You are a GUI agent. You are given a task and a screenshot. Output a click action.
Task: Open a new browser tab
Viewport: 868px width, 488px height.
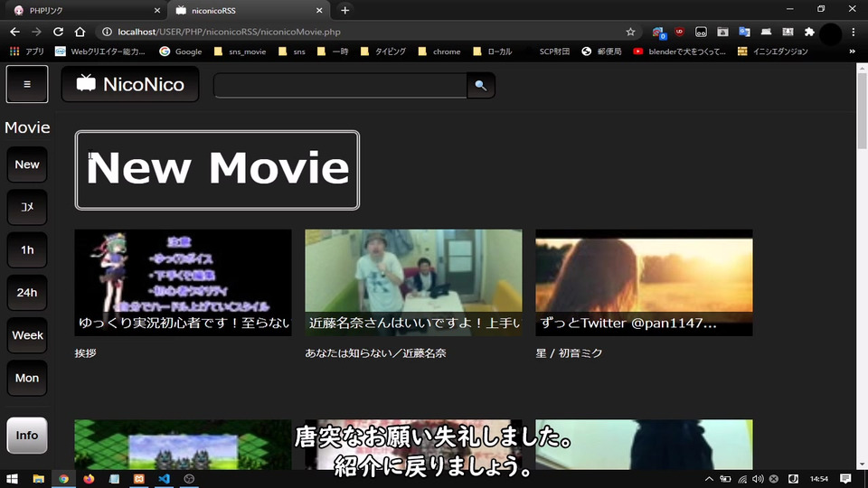[344, 11]
